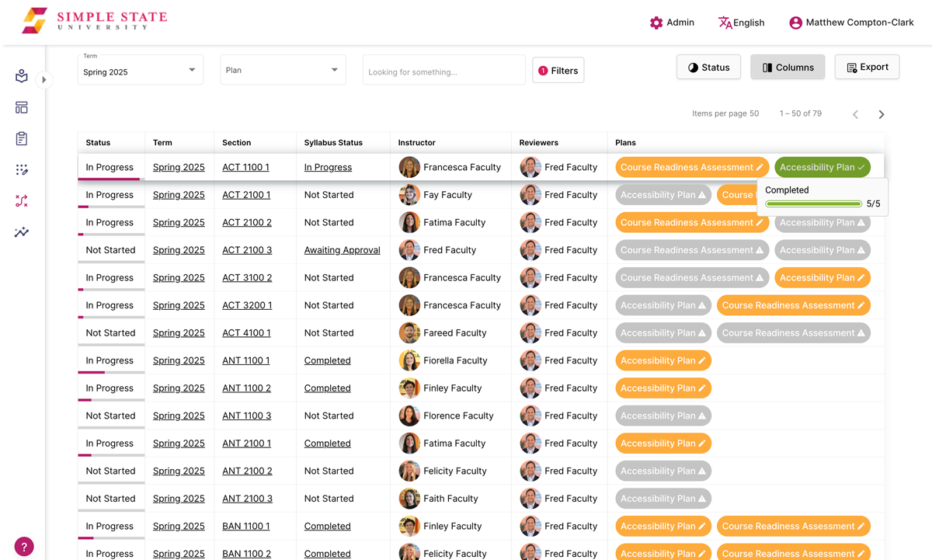Open the Term dropdown showing Spring 2025
Image resolution: width=932 pixels, height=560 pixels.
click(140, 70)
